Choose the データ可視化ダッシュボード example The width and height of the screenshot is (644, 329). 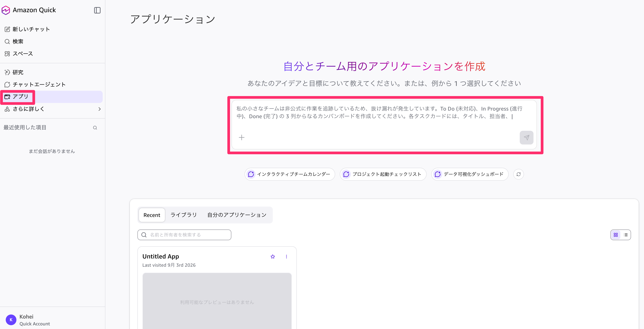pos(470,174)
